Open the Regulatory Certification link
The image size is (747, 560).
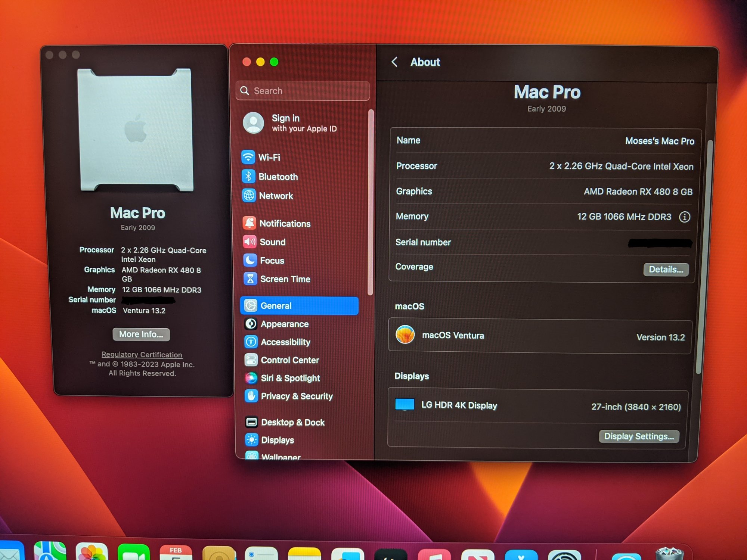coord(142,354)
